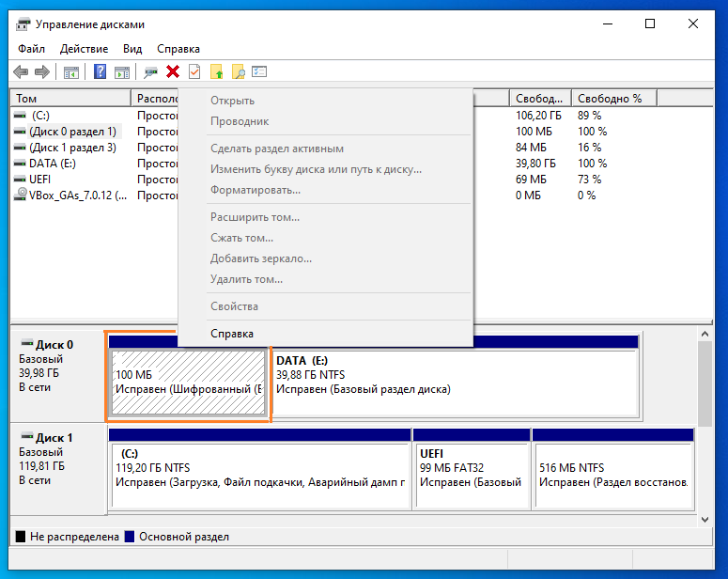
Task: Click Проводник in the context menu
Action: [325, 121]
